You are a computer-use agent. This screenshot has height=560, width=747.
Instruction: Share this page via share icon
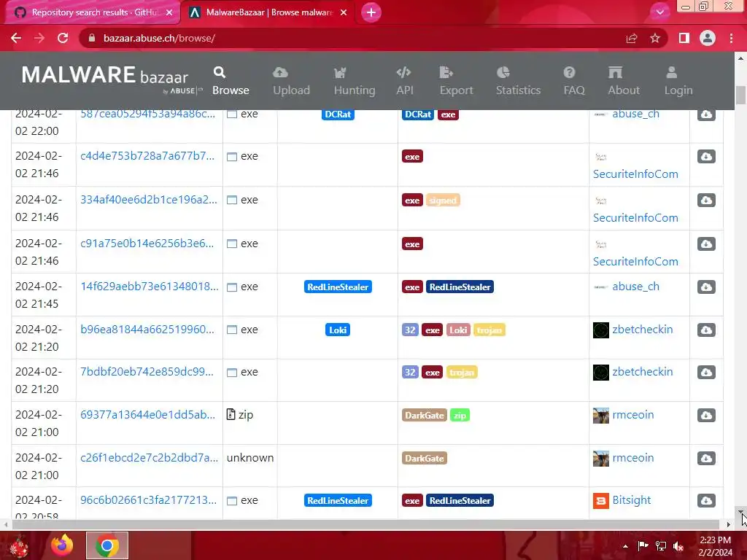[x=632, y=38]
